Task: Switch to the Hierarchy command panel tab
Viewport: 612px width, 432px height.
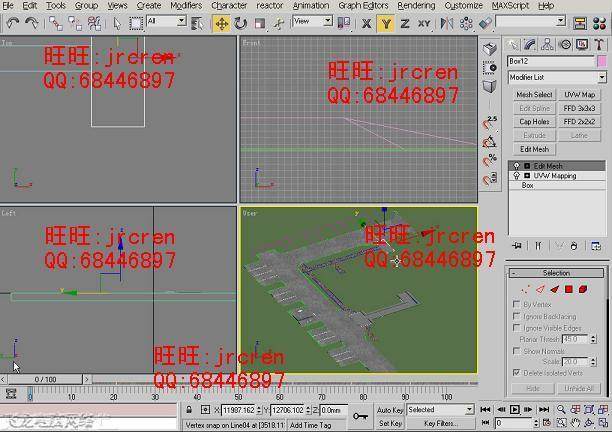Action: click(x=547, y=44)
